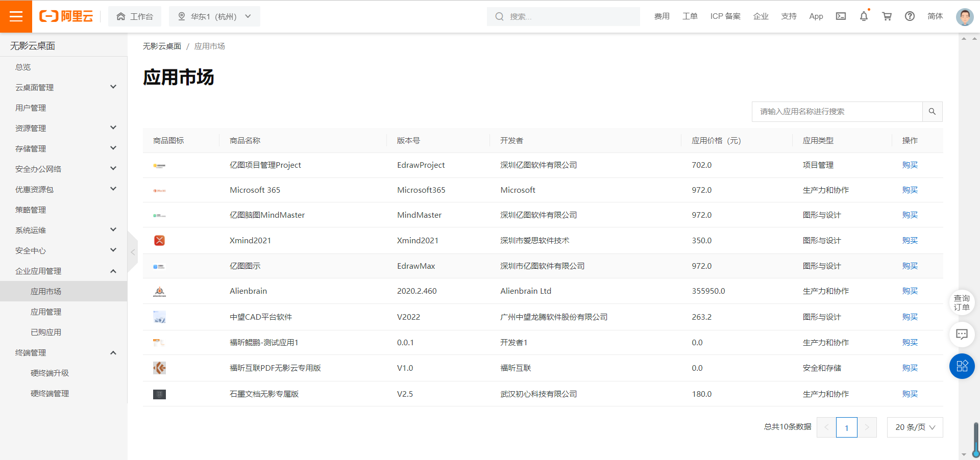This screenshot has width=980, height=460.
Task: Open the help question mark icon
Action: 910,16
